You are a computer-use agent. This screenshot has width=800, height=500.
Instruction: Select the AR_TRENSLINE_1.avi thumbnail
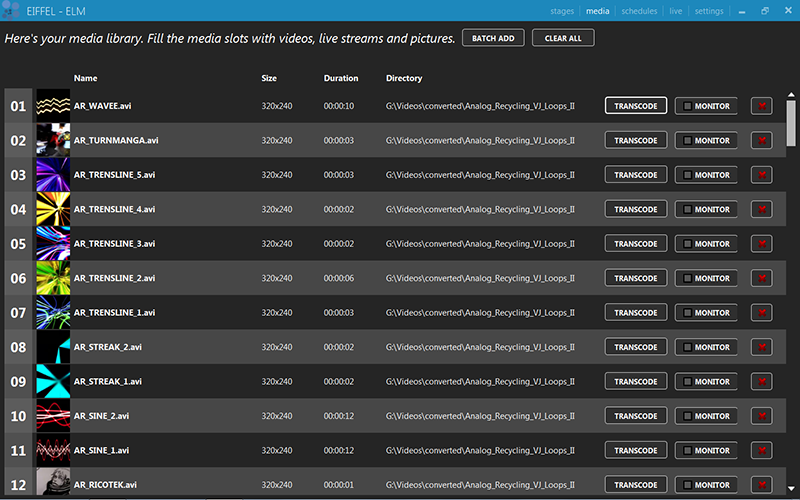coord(53,313)
